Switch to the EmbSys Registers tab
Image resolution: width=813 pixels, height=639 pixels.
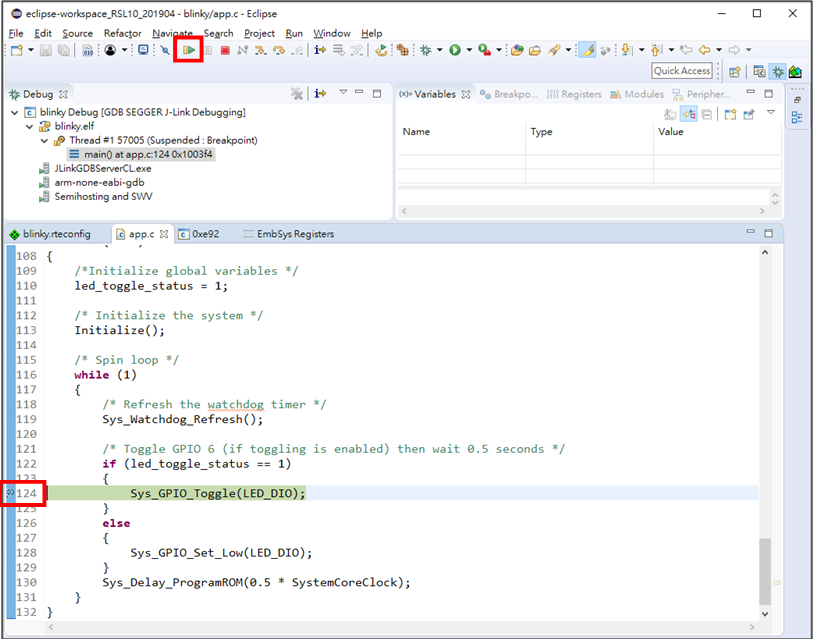(x=295, y=234)
